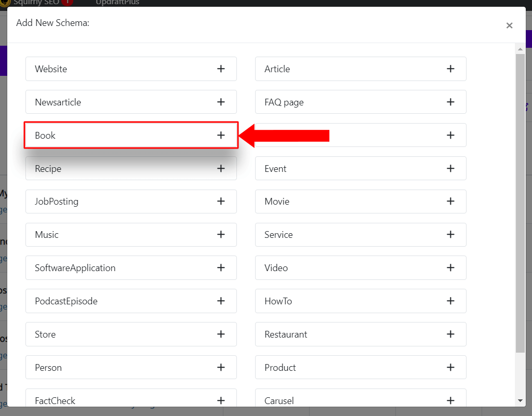Image resolution: width=532 pixels, height=416 pixels.
Task: Click the plus icon for Recipe
Action: click(221, 168)
